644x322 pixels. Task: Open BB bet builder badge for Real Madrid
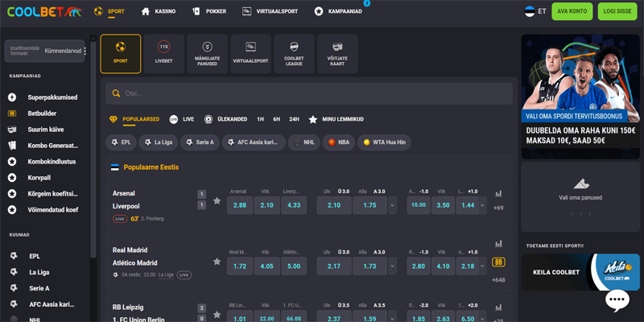498,262
